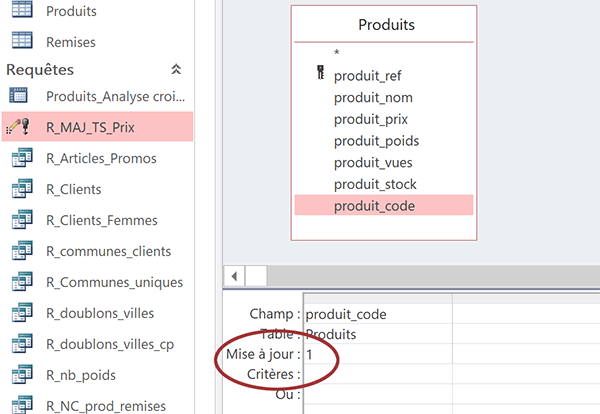Click the empty Ou cell in first column
The image size is (600, 414).
[x=378, y=394]
